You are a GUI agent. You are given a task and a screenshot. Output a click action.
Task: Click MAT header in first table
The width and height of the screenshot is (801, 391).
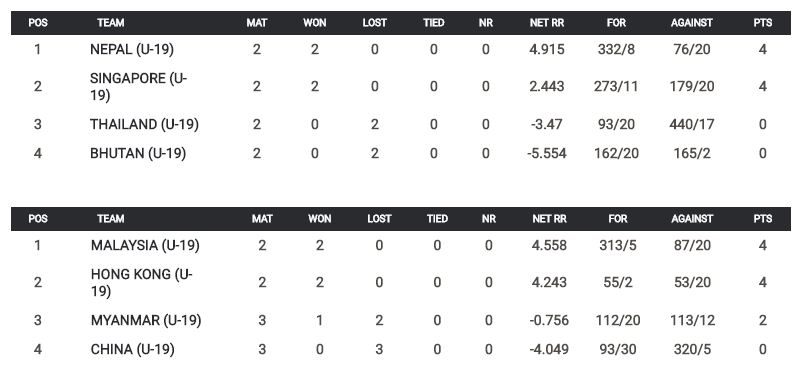tap(257, 23)
